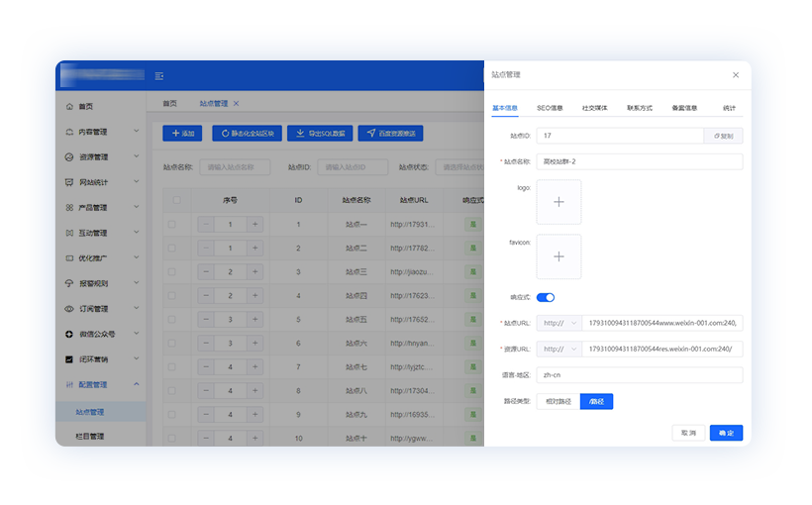The width and height of the screenshot is (812, 505).
Task: Click 百度资源推送 button
Action: [390, 134]
